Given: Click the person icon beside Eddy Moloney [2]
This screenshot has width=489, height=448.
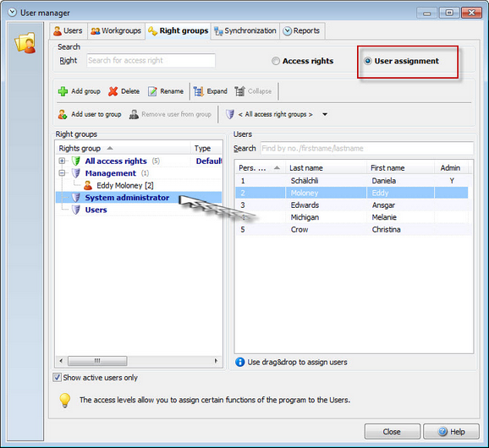Looking at the screenshot, I should (88, 185).
